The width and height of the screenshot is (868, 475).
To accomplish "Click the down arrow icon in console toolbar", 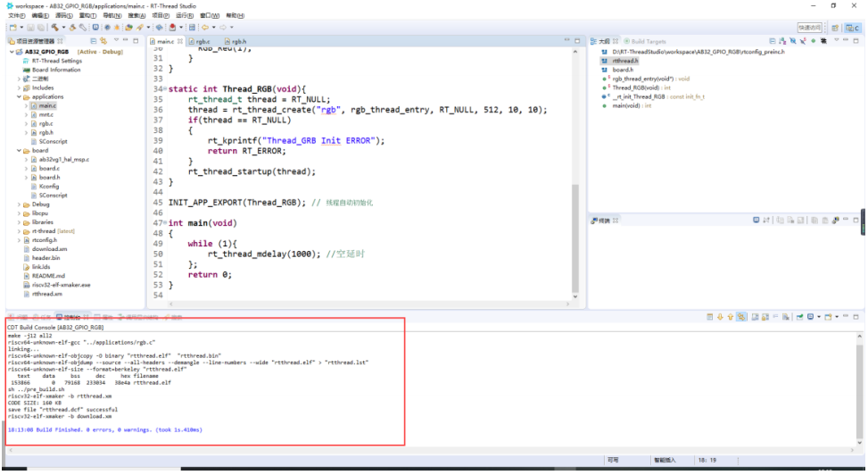I will click(720, 317).
